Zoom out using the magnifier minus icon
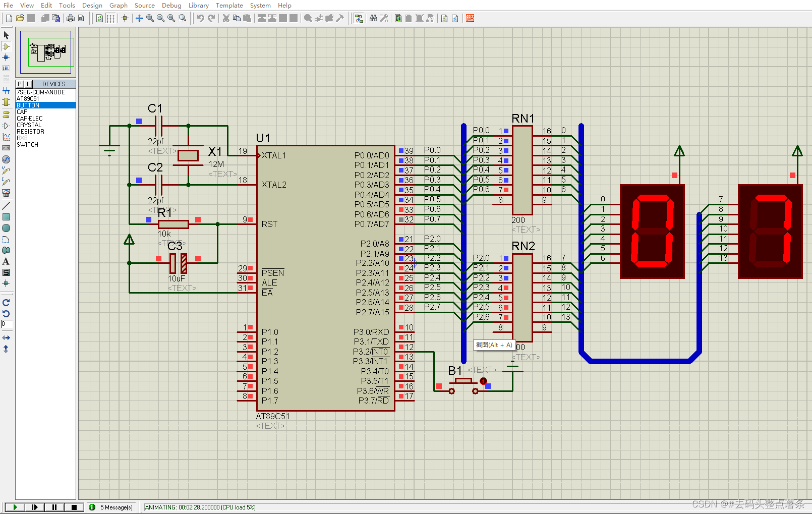This screenshot has width=812, height=514. coord(160,18)
